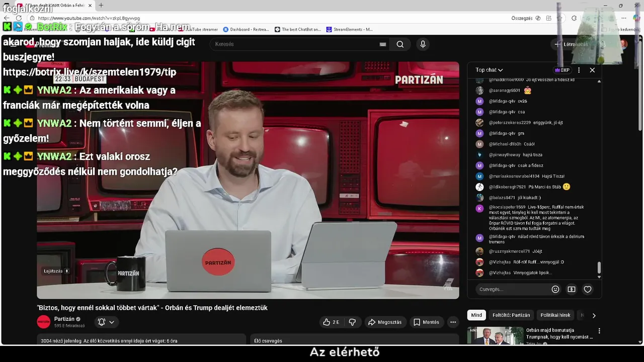Image resolution: width=644 pixels, height=362 pixels.
Task: Send a heart reaction in chat
Action: [x=588, y=290]
